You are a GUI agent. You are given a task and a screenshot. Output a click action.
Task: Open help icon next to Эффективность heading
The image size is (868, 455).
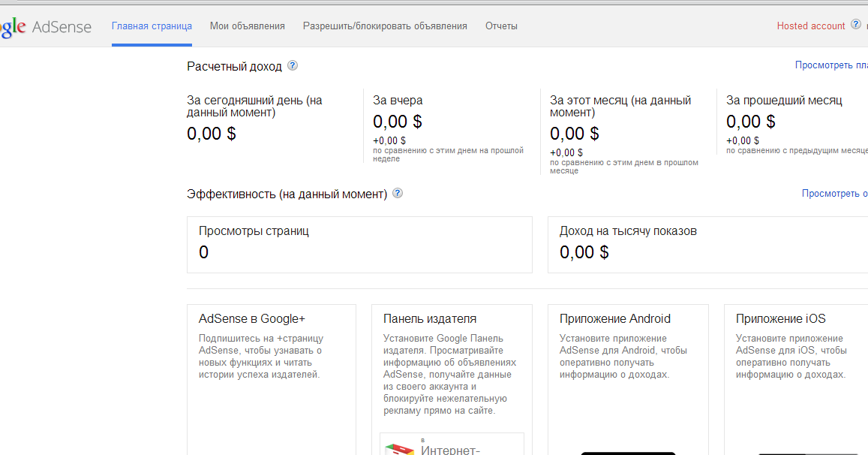(398, 194)
